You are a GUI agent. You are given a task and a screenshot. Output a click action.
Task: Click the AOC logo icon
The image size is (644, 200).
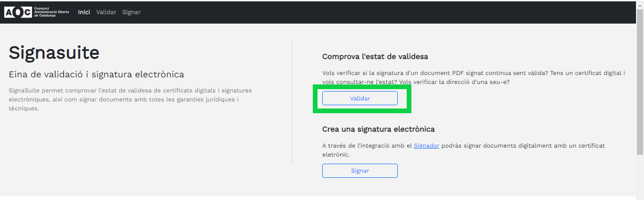[x=18, y=12]
